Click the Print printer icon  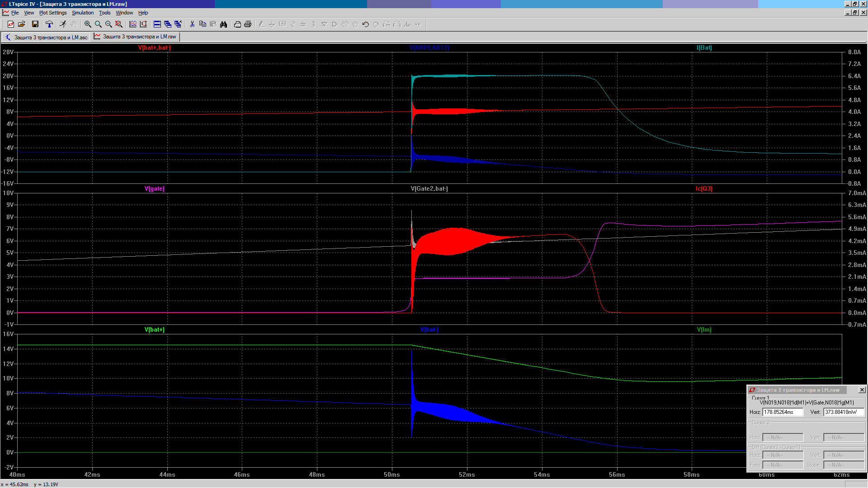248,24
